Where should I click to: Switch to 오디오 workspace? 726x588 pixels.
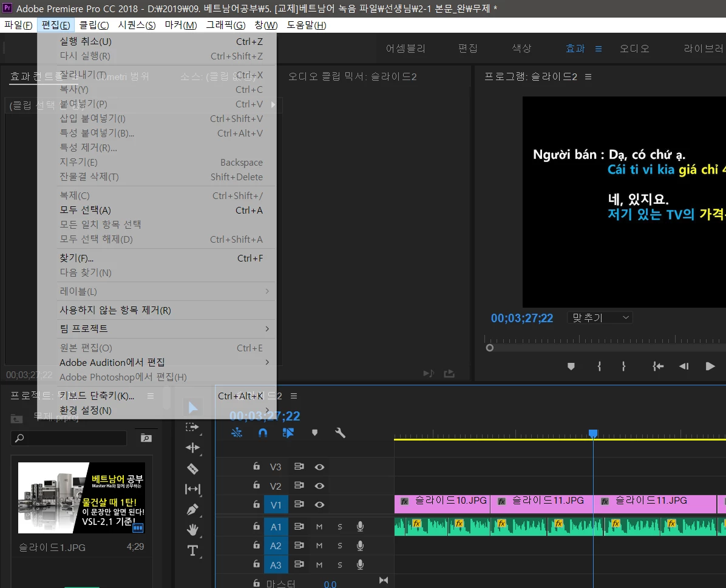point(635,48)
